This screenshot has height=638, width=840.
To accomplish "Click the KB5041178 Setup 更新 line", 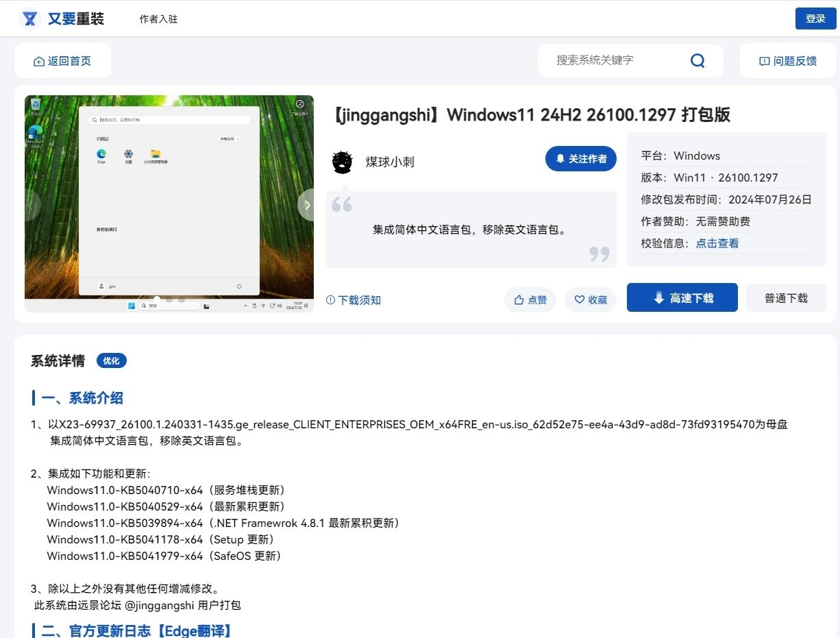I will coord(162,539).
